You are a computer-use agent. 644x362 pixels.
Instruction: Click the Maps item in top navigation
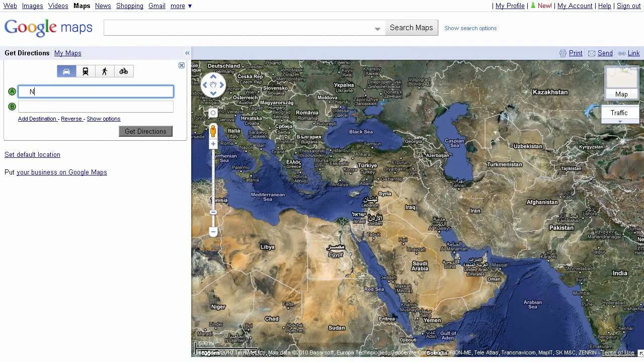(x=82, y=6)
